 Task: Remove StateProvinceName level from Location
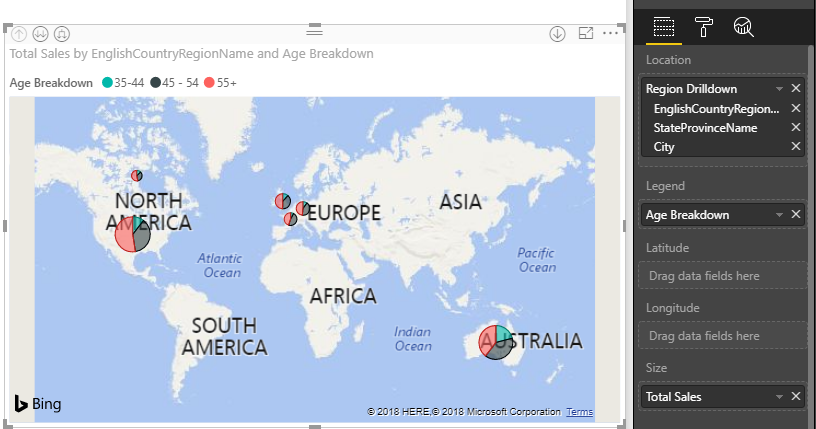click(796, 128)
